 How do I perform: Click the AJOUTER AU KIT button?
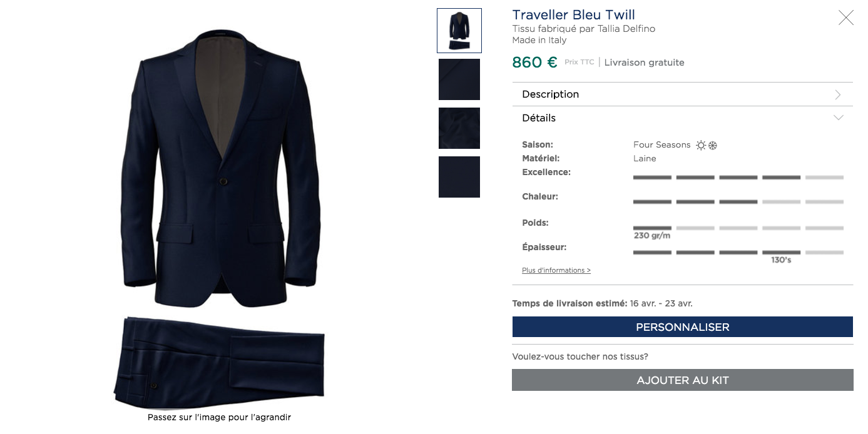coord(682,380)
